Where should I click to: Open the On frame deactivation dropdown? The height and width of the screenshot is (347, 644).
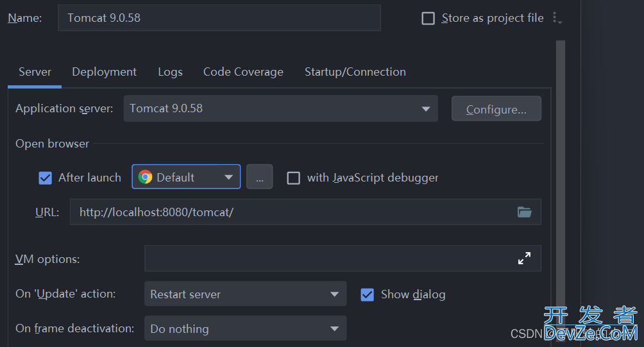tap(245, 328)
